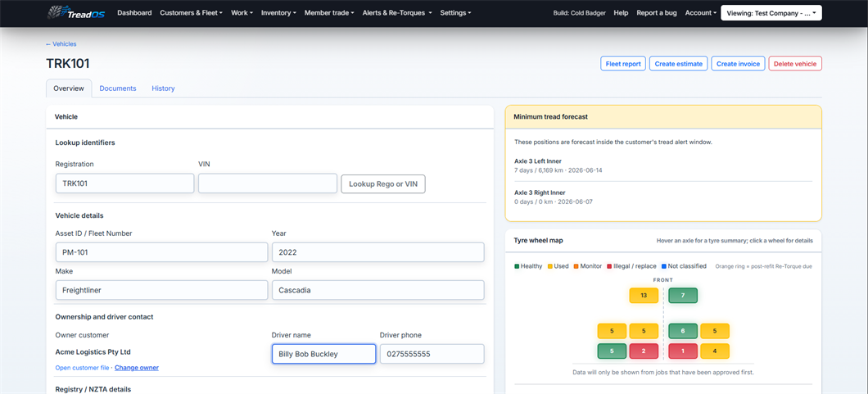The image size is (868, 394).
Task: Open the Dashboard page
Action: click(134, 13)
